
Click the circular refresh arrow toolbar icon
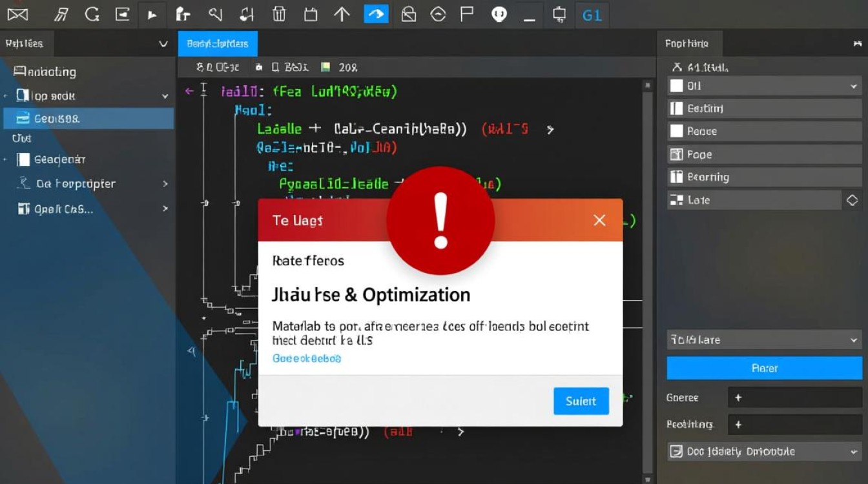coord(92,14)
